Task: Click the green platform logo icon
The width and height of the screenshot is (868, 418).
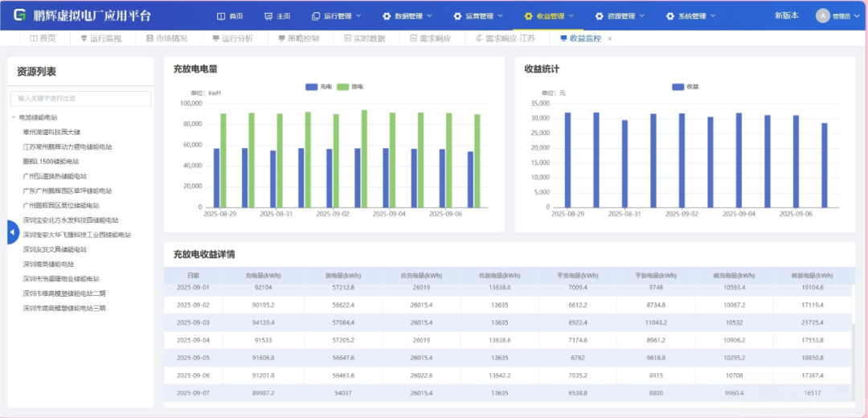Action: [x=19, y=15]
